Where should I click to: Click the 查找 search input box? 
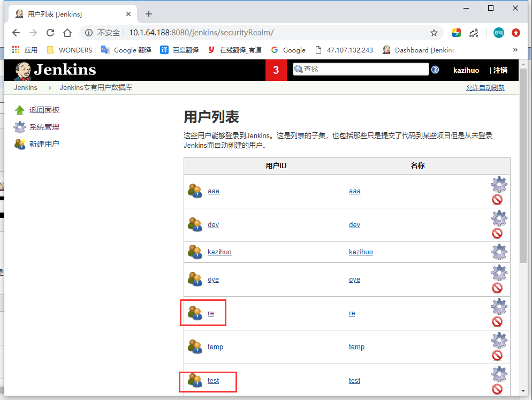[x=361, y=69]
